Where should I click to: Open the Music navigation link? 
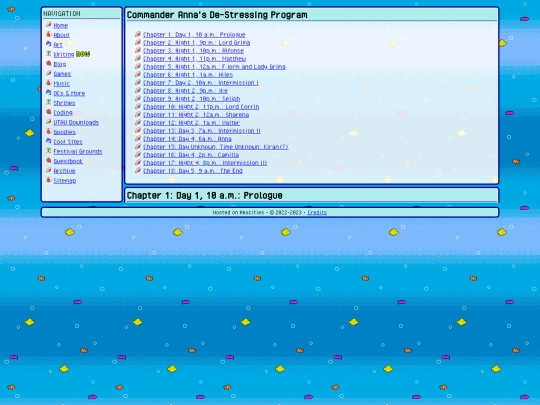62,83
